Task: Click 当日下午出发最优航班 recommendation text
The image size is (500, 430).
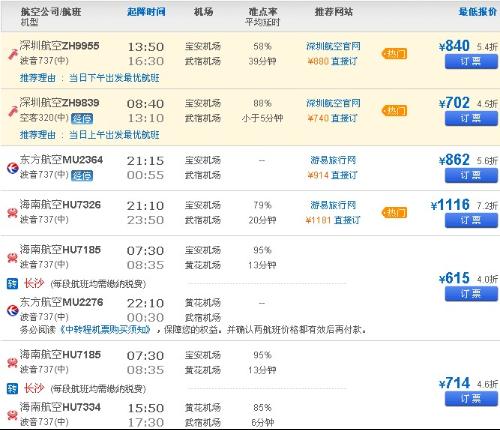Action: coord(114,78)
